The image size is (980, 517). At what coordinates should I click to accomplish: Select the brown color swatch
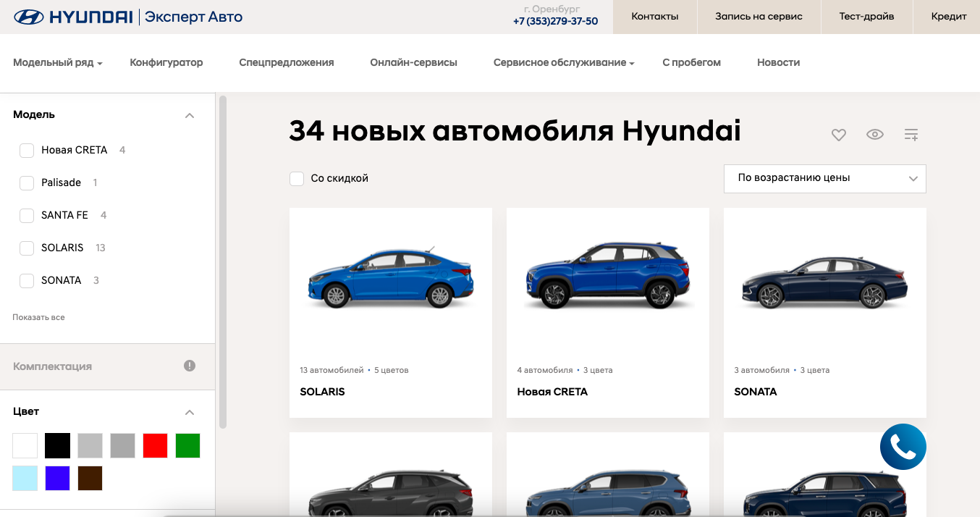coord(90,478)
